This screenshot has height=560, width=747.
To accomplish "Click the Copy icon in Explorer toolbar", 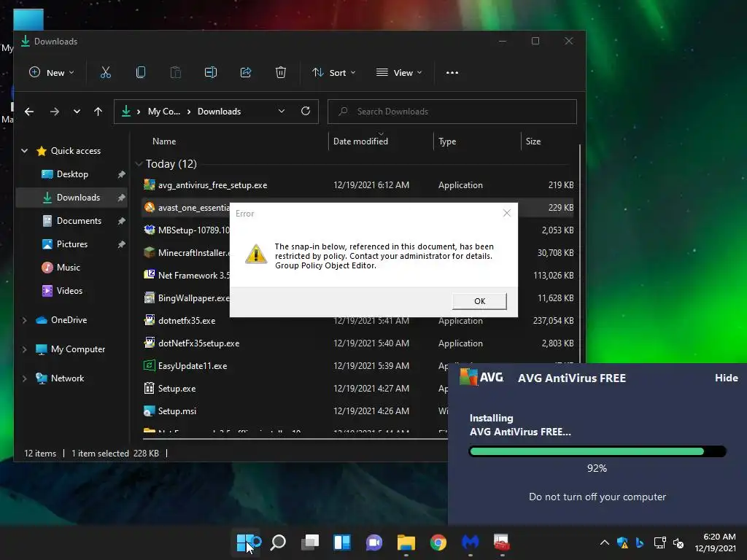I will [x=141, y=72].
